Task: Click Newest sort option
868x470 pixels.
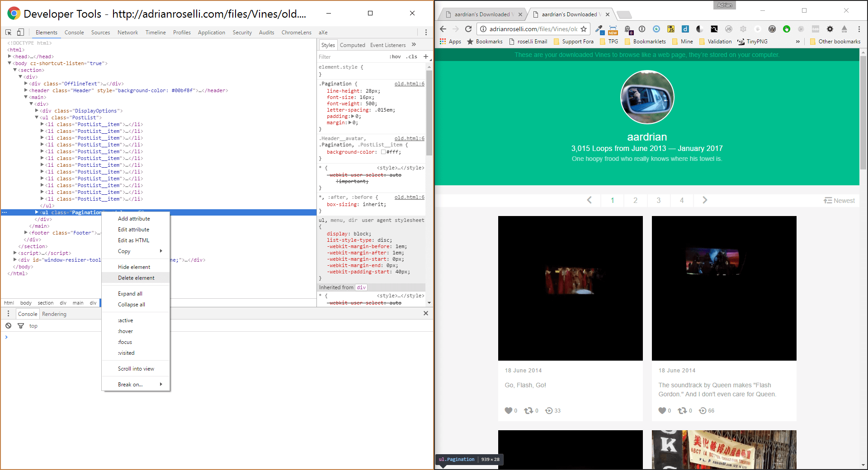Action: tap(839, 201)
